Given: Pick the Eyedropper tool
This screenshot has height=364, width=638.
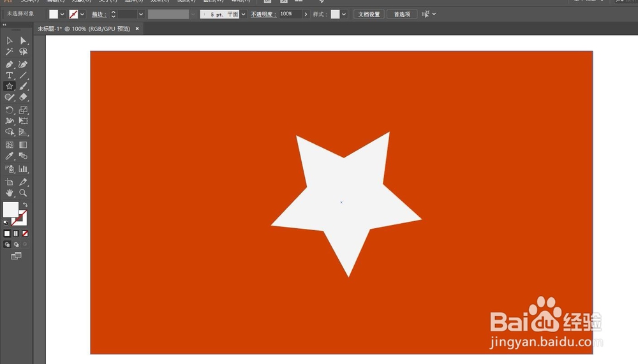Looking at the screenshot, I should point(10,156).
